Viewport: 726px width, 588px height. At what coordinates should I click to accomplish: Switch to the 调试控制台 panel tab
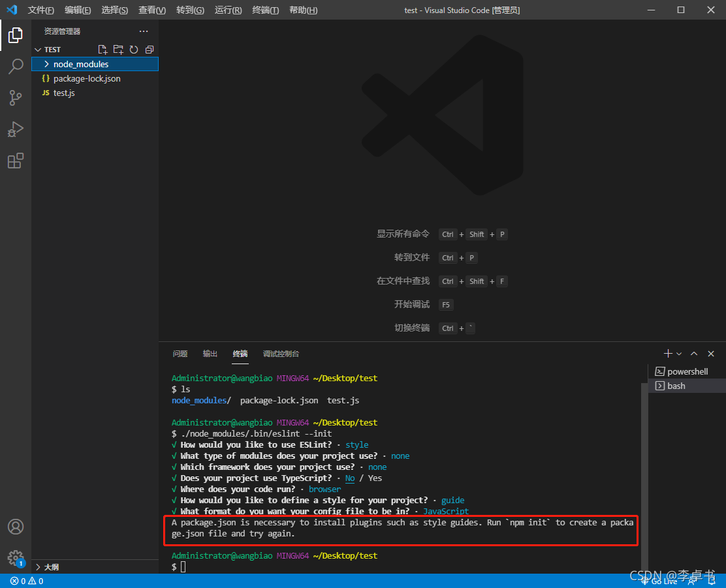click(281, 354)
